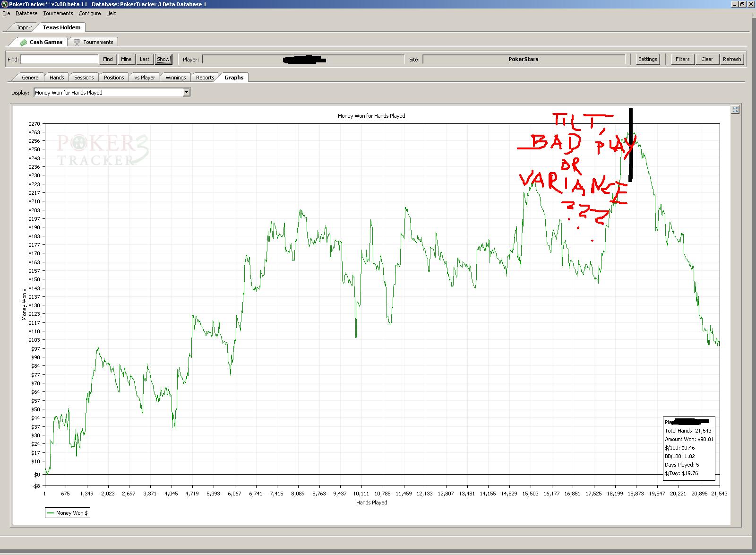Click the $/Day: $19.76 stat
The image size is (756, 555).
point(681,473)
